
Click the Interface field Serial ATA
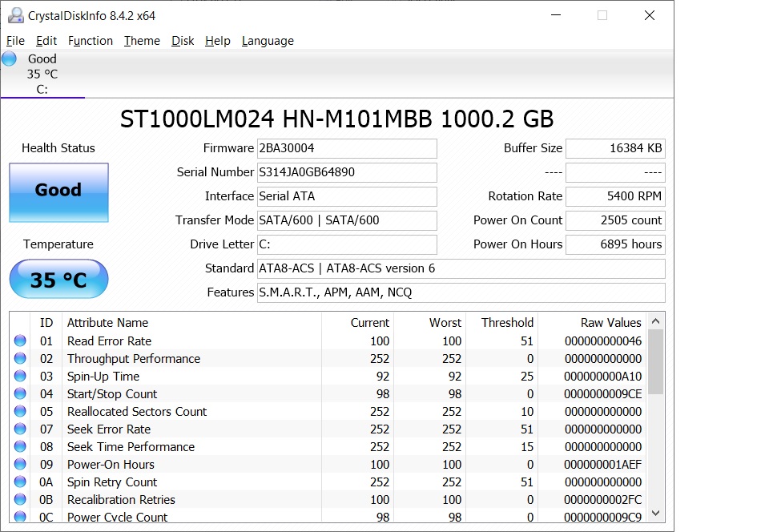pos(347,196)
